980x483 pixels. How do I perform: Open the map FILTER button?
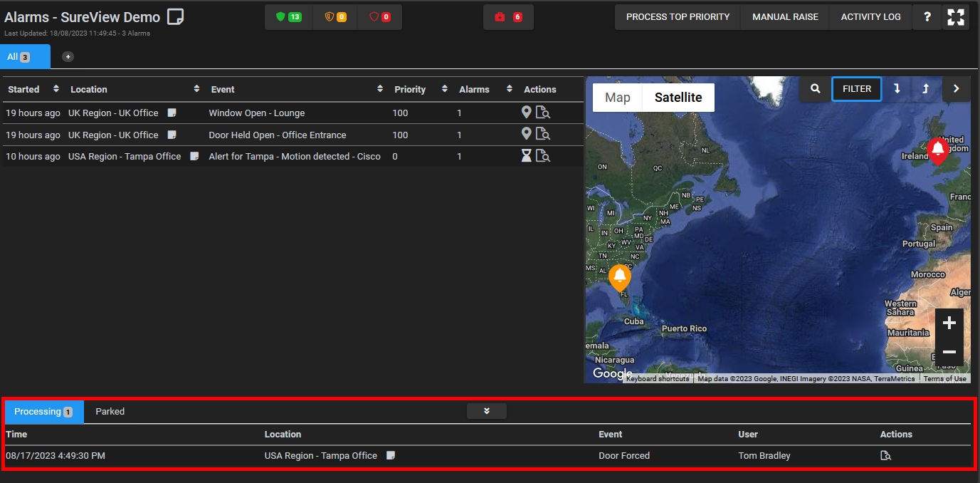(x=857, y=89)
